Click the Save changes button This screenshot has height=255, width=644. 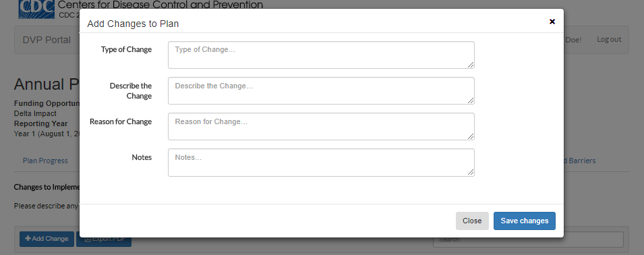click(x=525, y=221)
